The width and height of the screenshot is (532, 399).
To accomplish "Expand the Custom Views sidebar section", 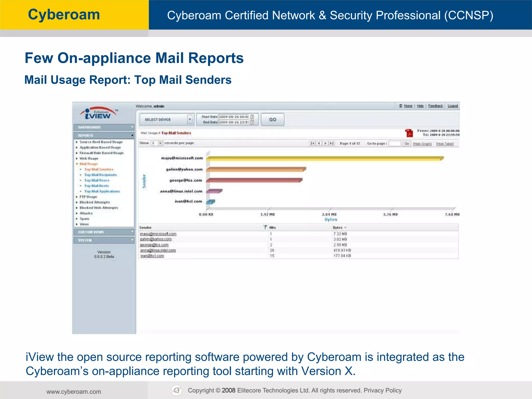I will click(x=104, y=232).
